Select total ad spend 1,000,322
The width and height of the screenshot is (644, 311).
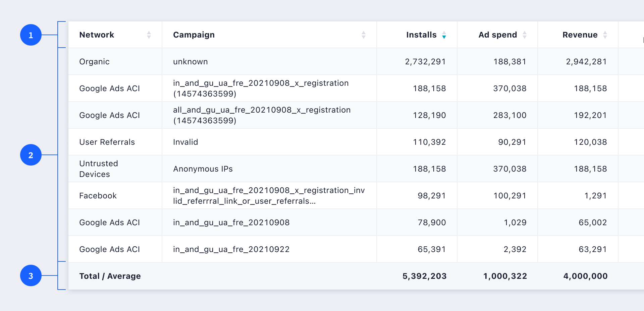point(505,276)
